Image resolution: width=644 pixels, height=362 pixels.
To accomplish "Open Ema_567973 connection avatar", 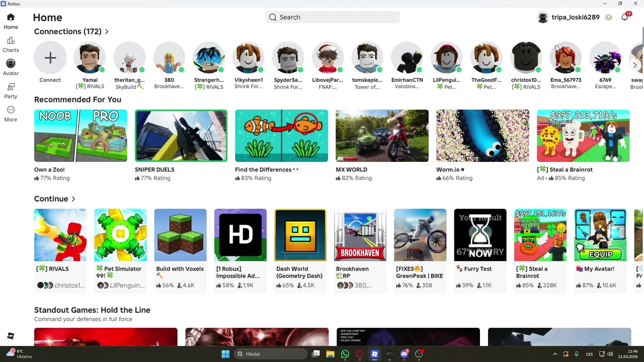I will point(566,58).
